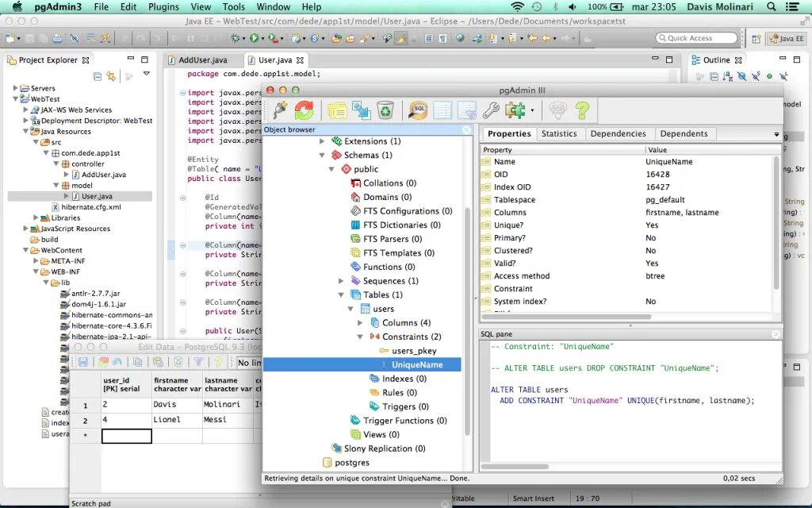Open pgAdmin help question mark icon
The width and height of the screenshot is (812, 508).
[582, 110]
